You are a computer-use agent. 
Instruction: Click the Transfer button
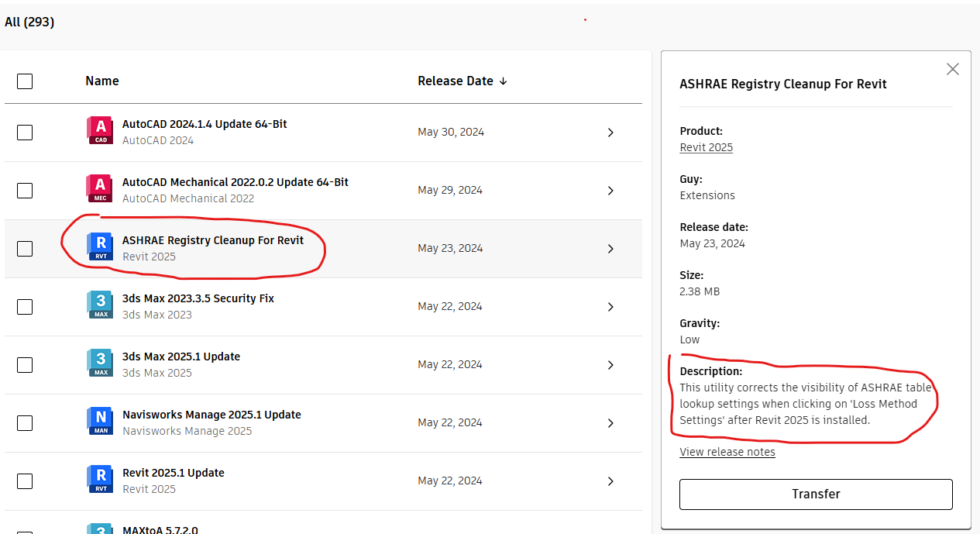tap(815, 494)
